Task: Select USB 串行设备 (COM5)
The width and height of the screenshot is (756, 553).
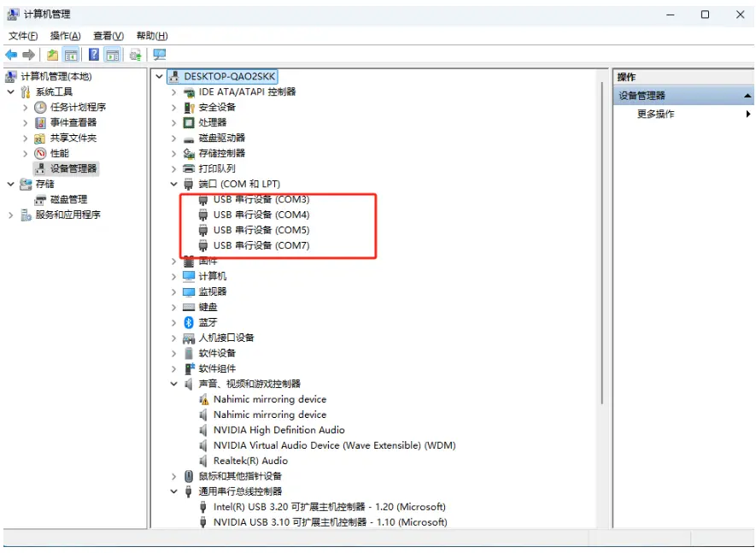Action: coord(261,230)
